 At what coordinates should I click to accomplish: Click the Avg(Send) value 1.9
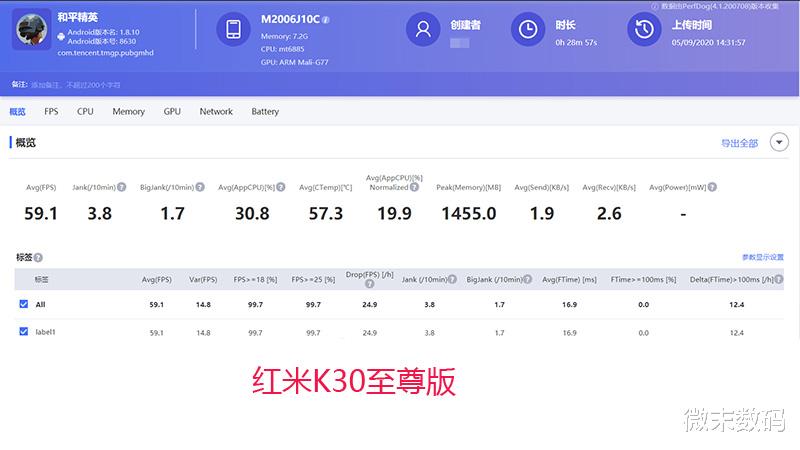[542, 213]
